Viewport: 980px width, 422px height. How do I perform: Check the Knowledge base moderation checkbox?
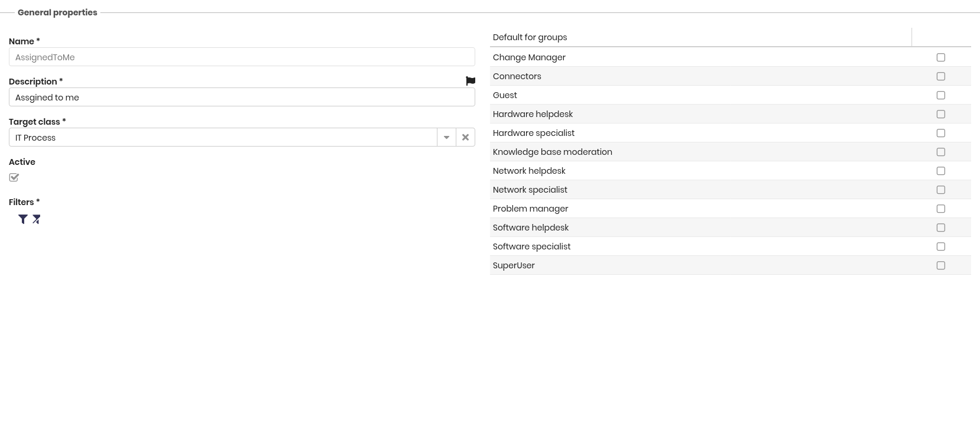pos(940,152)
